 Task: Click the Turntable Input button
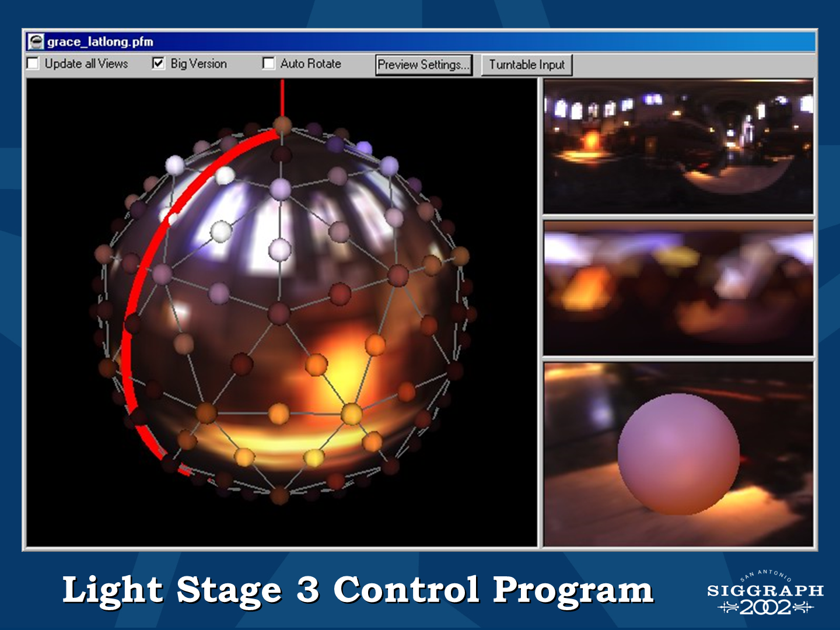coord(527,65)
